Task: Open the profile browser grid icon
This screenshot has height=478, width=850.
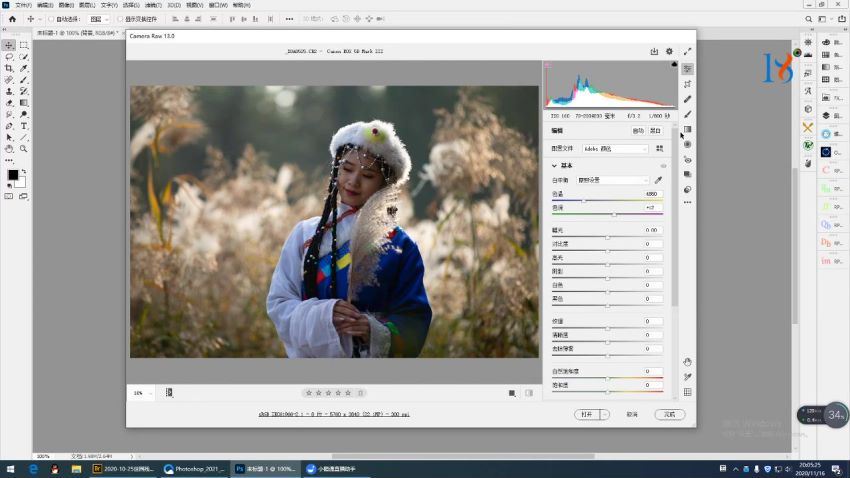Action: coord(659,148)
